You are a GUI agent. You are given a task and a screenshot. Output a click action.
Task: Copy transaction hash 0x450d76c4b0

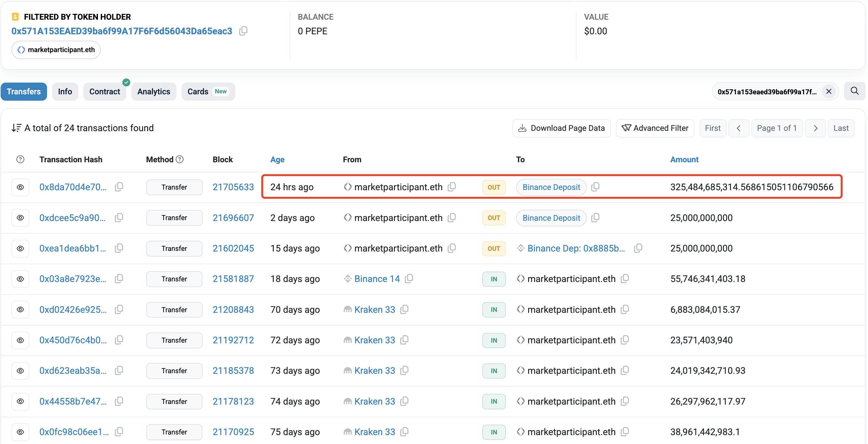pos(119,340)
